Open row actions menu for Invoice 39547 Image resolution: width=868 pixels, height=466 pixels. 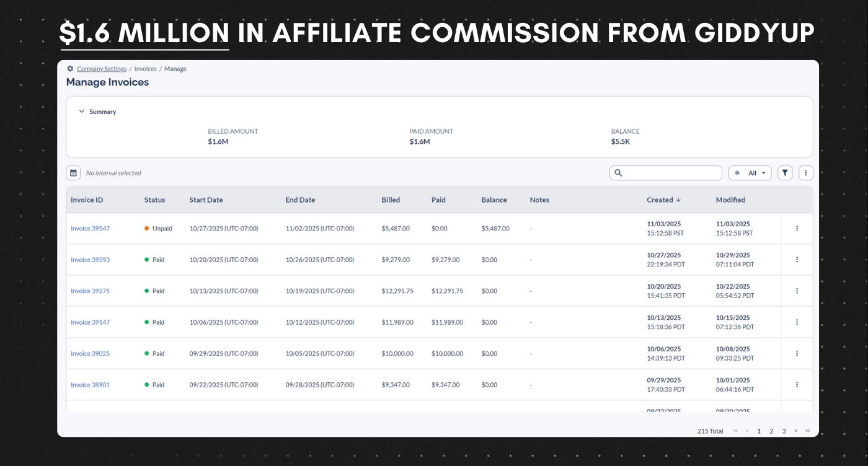click(797, 228)
